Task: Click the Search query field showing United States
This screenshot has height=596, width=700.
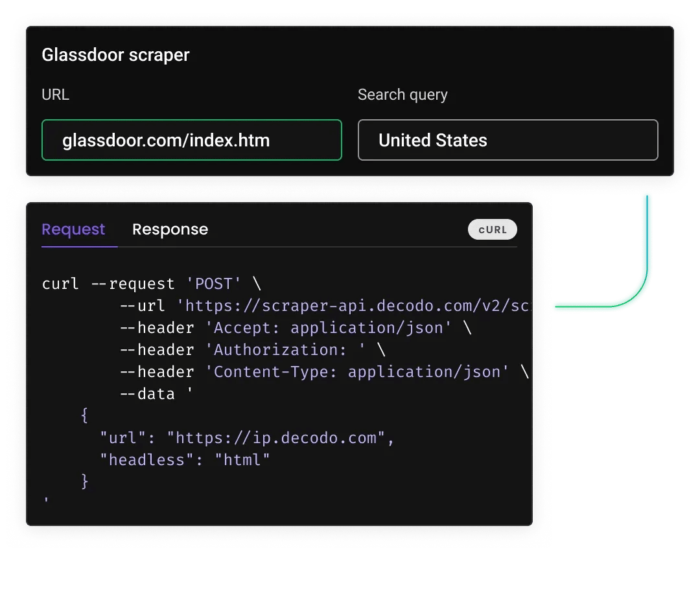Action: [x=507, y=140]
